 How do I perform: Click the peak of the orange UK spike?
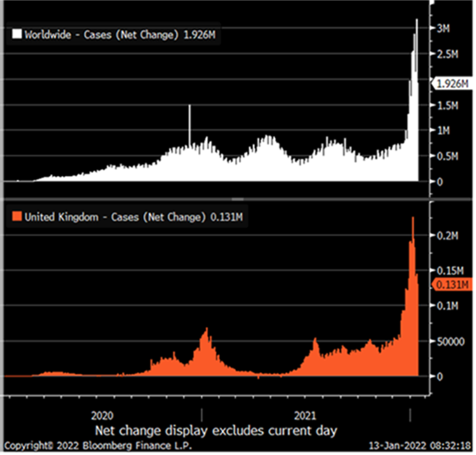coord(413,220)
